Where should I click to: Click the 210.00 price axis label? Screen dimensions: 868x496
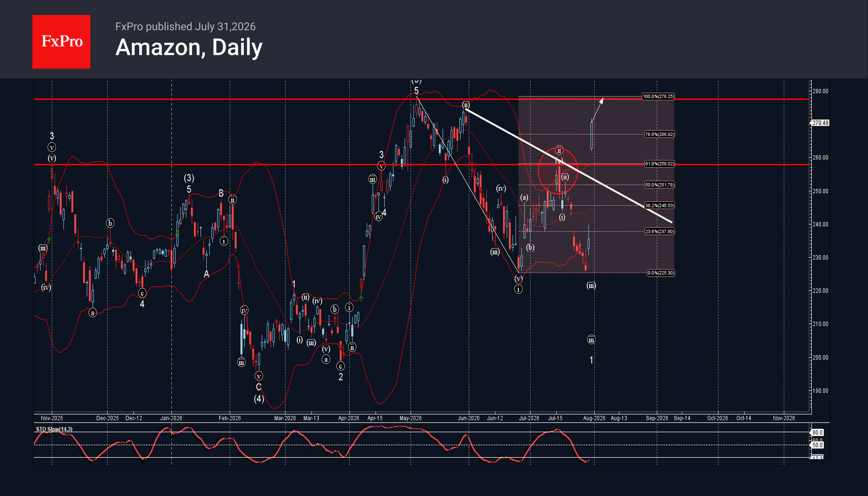(820, 324)
